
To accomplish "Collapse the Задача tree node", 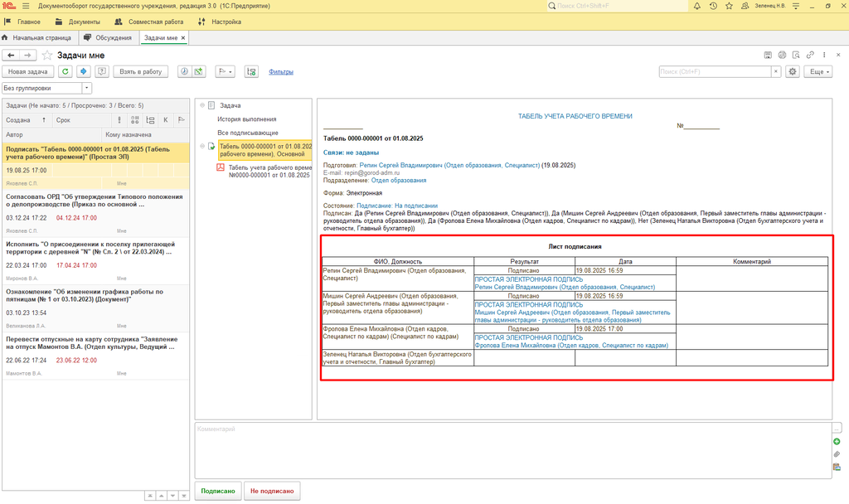I will tap(201, 105).
